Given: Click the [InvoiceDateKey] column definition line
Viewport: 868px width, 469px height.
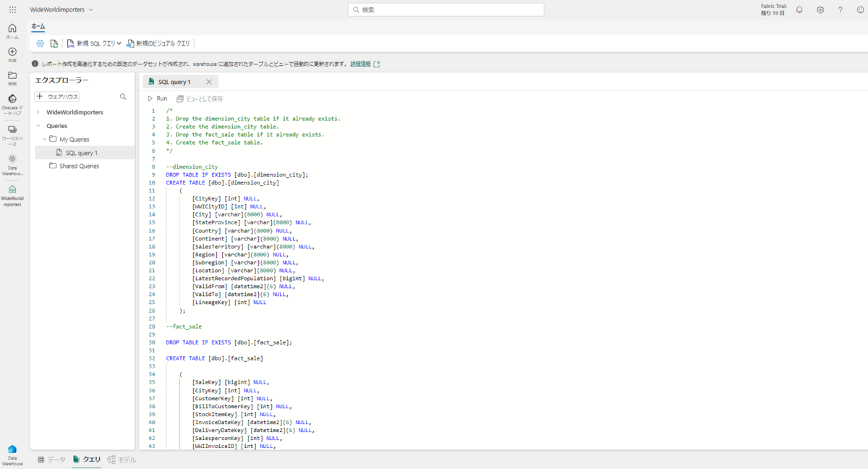Looking at the screenshot, I should (251, 422).
